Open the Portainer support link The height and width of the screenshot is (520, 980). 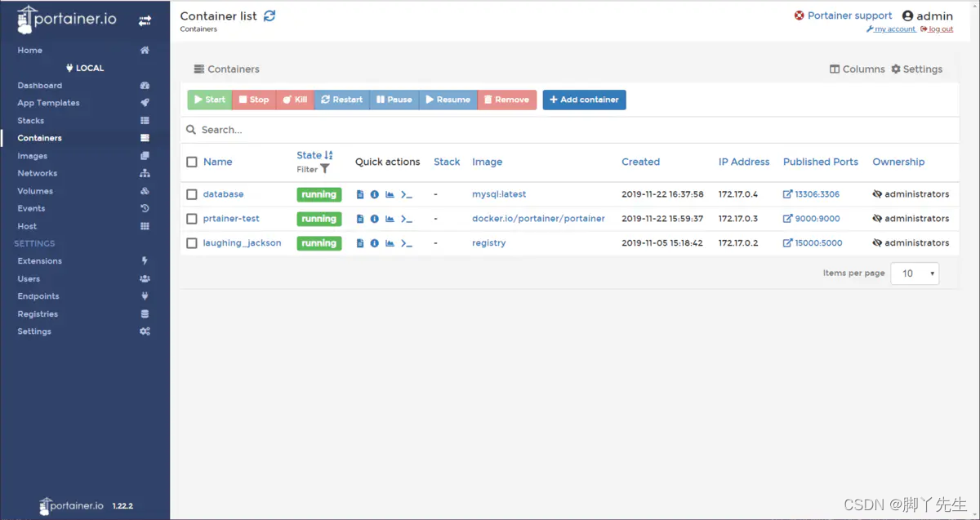coord(844,16)
